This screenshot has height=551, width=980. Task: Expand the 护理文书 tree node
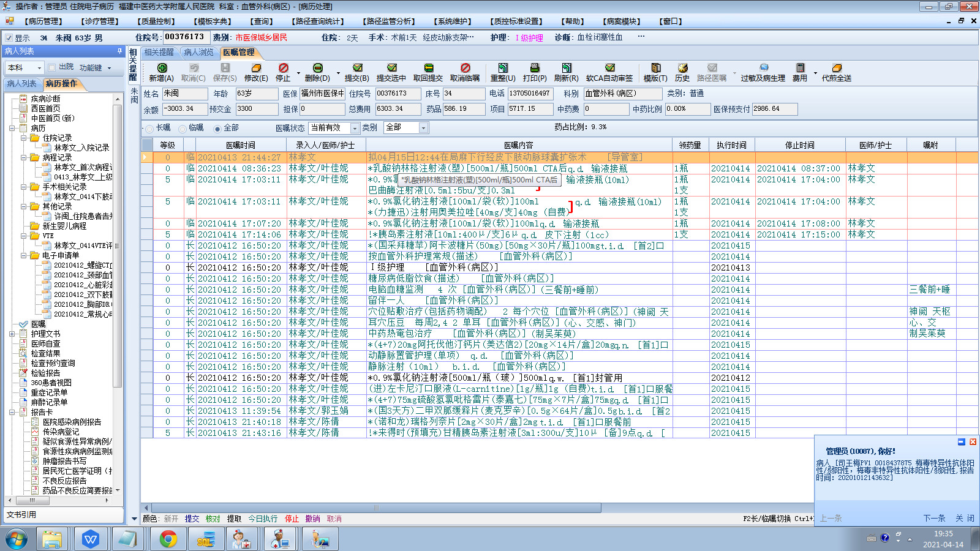point(12,334)
